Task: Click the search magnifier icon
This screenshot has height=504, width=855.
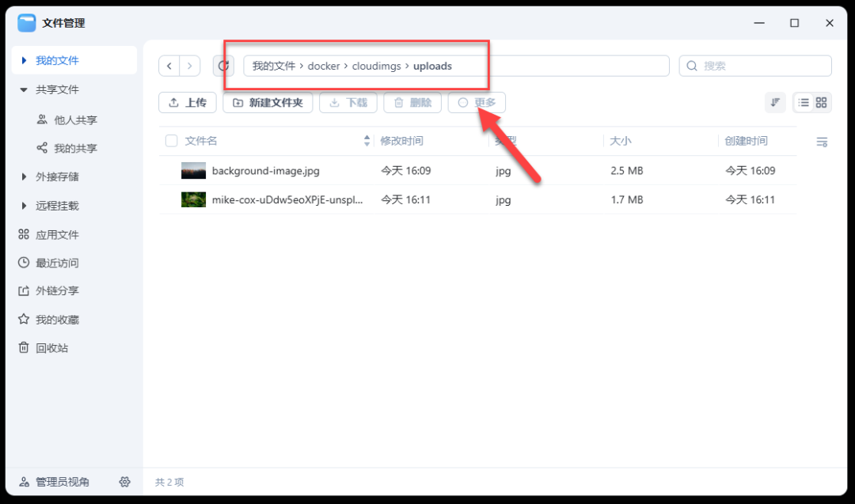Action: (x=692, y=65)
